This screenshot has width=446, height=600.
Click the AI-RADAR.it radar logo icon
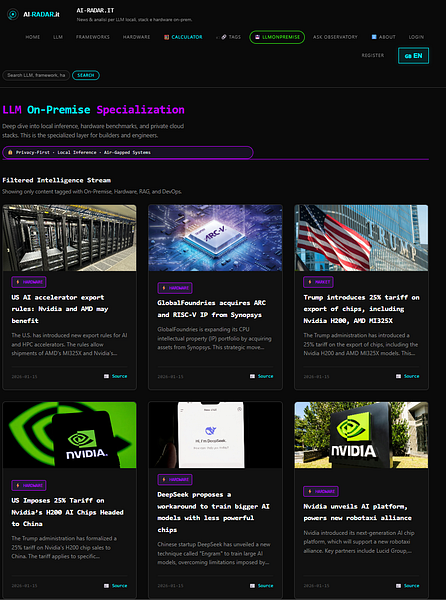pos(13,15)
